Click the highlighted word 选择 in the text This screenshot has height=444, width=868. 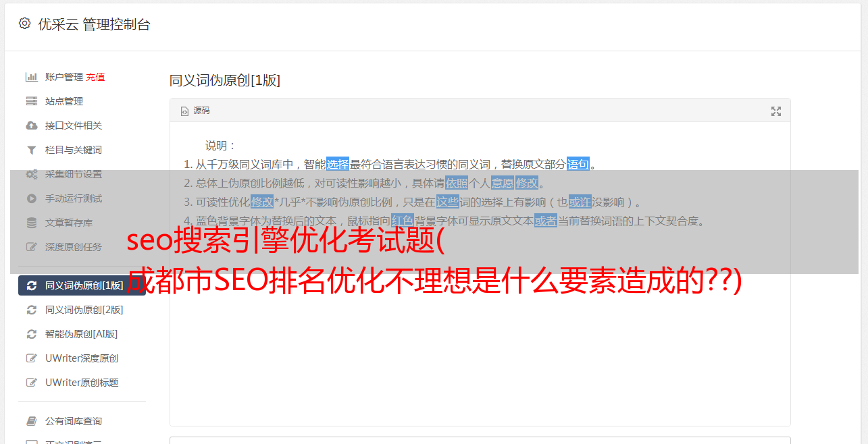[338, 164]
